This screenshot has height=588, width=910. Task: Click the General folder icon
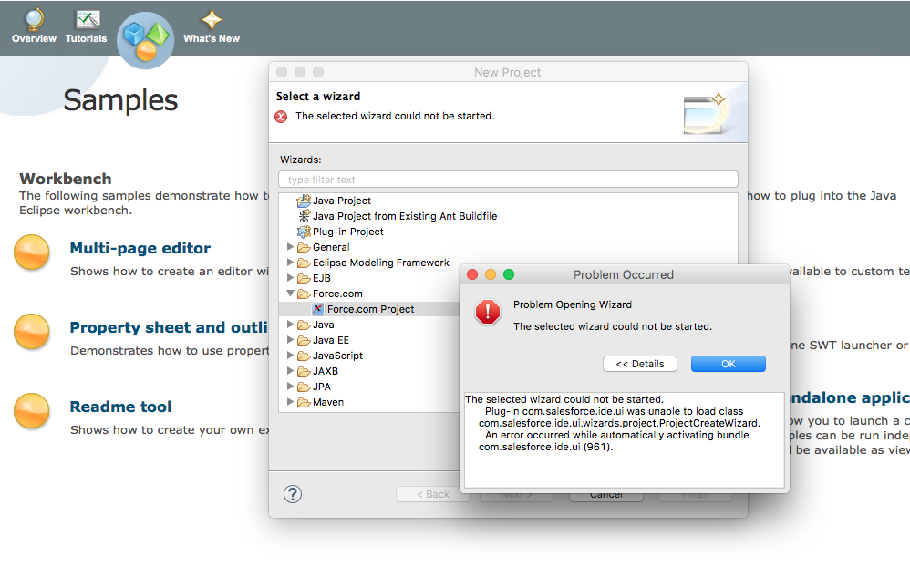tap(304, 247)
